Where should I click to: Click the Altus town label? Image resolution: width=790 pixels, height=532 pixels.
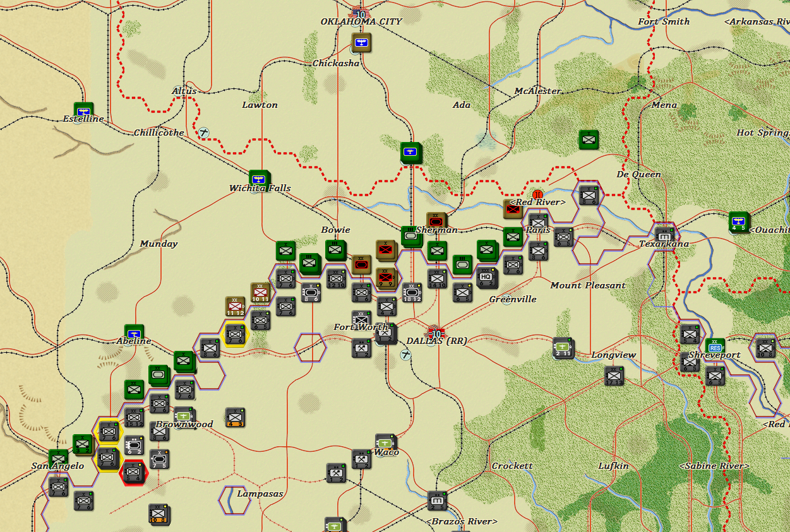[x=184, y=91]
